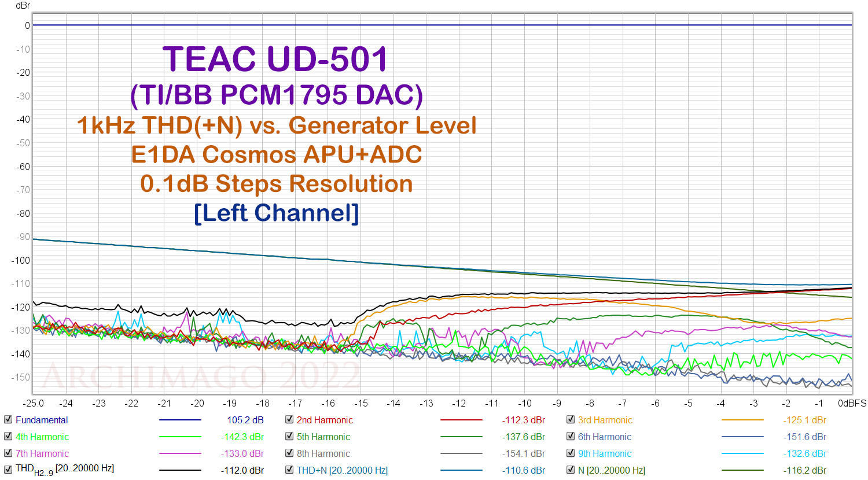Click the -142.3 dBr value
This screenshot has height=480, width=868.
[242, 437]
